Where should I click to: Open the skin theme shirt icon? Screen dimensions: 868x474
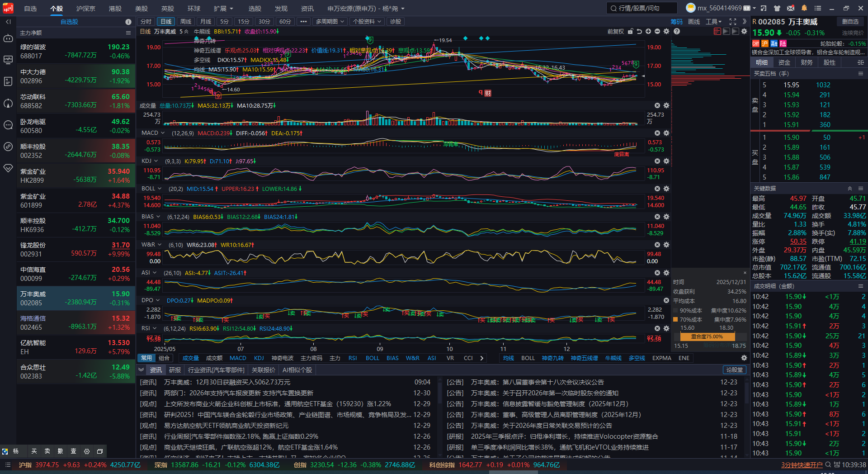(777, 8)
